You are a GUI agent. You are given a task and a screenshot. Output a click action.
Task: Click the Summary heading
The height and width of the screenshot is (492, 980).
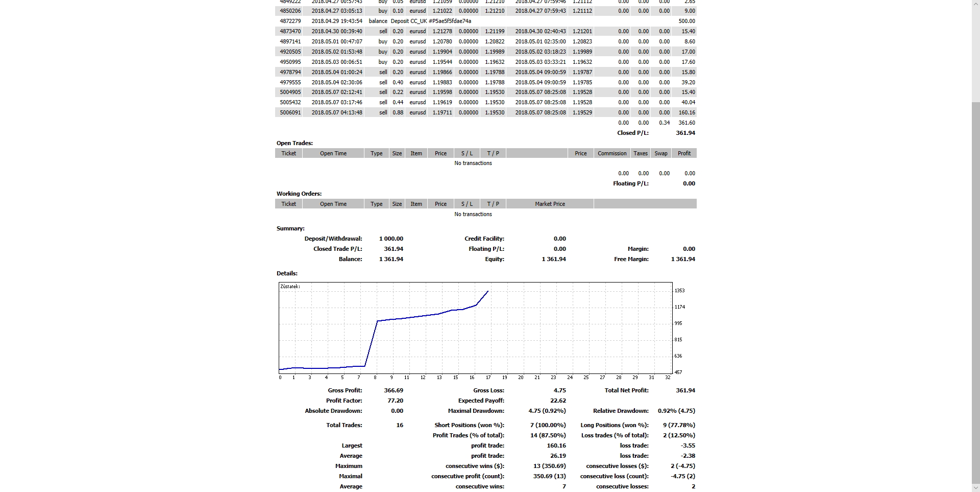(290, 228)
